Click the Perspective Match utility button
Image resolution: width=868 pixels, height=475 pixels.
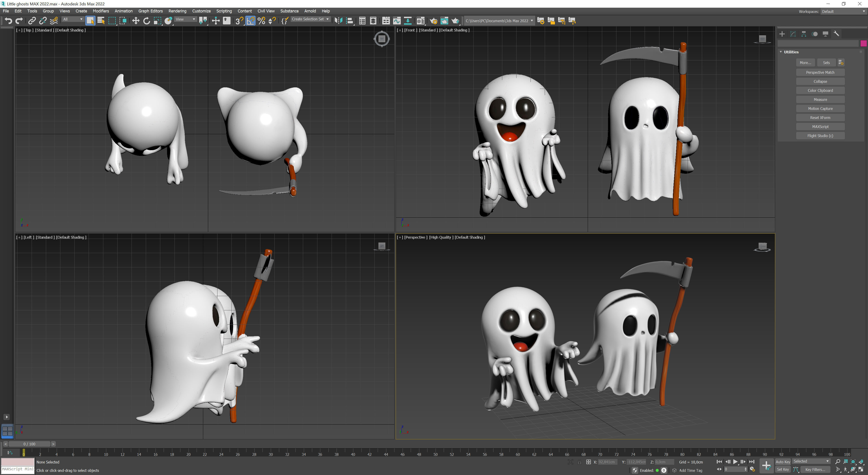(820, 72)
